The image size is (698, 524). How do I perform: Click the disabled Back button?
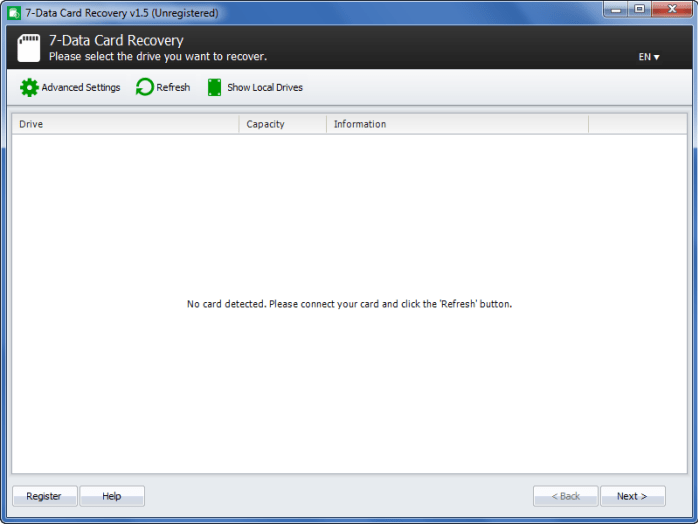tap(565, 496)
